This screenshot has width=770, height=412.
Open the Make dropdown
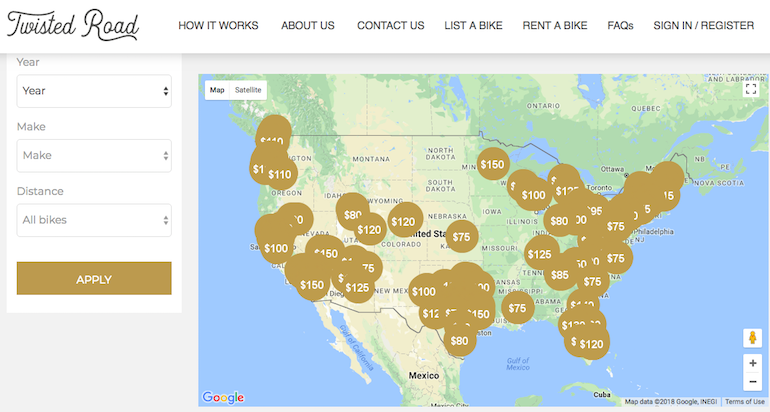[x=94, y=155]
